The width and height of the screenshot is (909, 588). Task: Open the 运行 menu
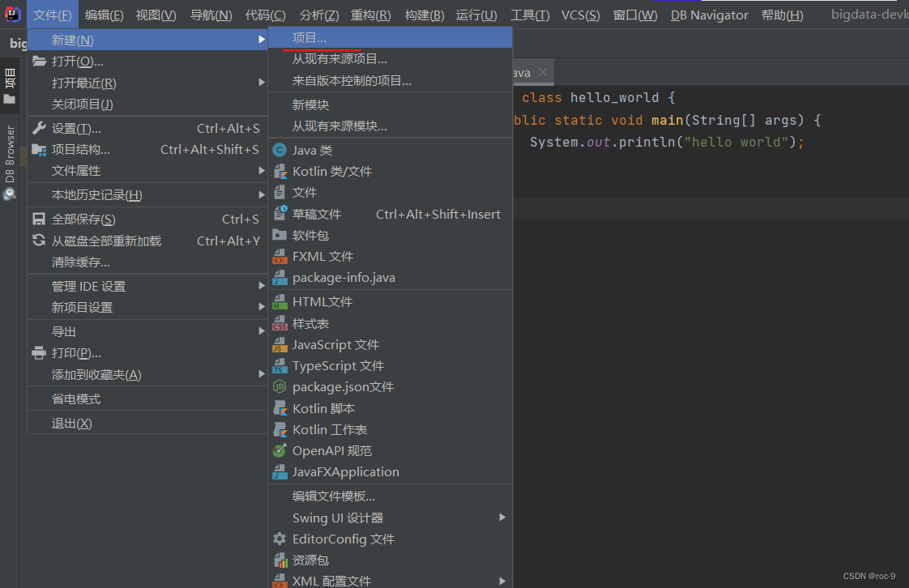477,14
